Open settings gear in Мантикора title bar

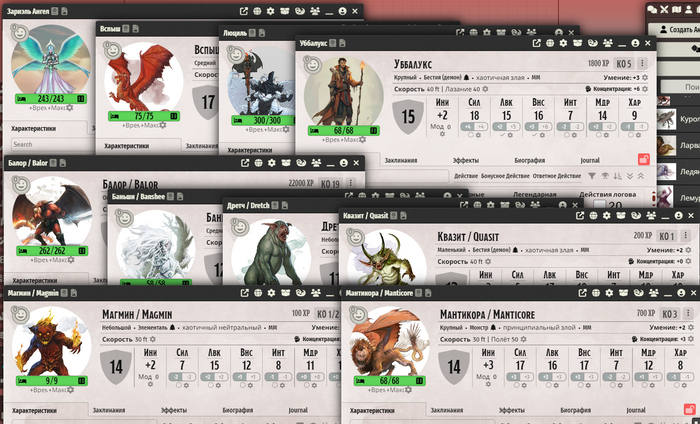609,293
